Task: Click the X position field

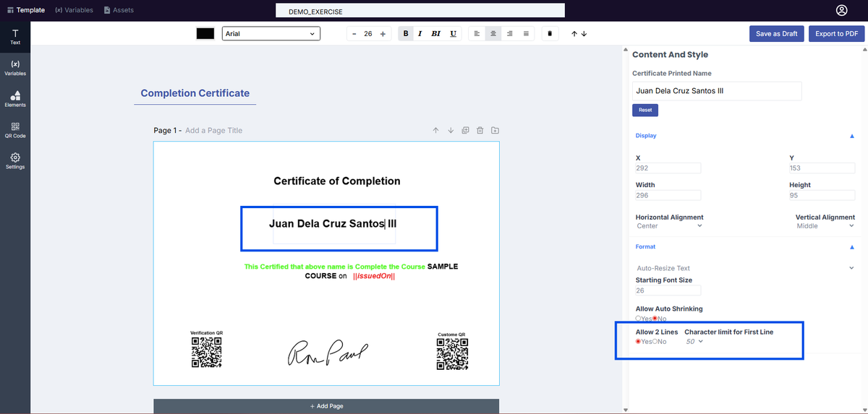Action: click(x=668, y=168)
